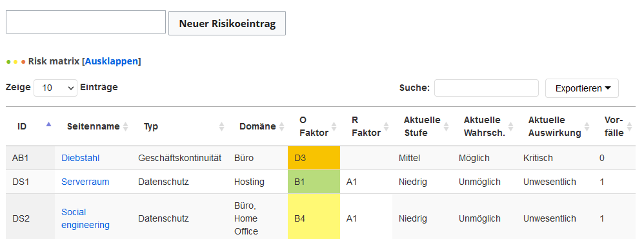Open the Diebstahl page link
644x239 pixels.
(x=81, y=158)
